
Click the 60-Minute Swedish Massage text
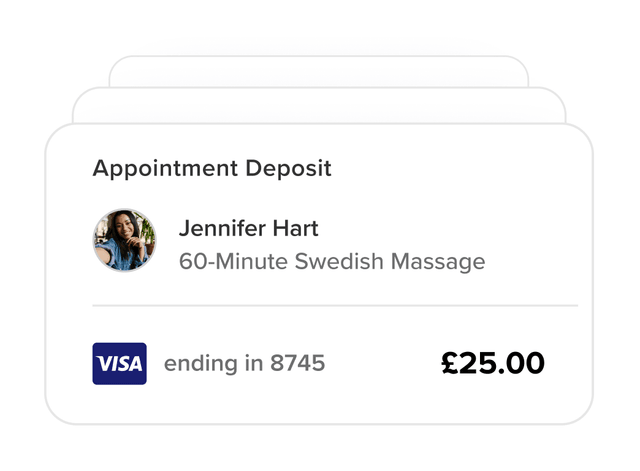click(332, 262)
